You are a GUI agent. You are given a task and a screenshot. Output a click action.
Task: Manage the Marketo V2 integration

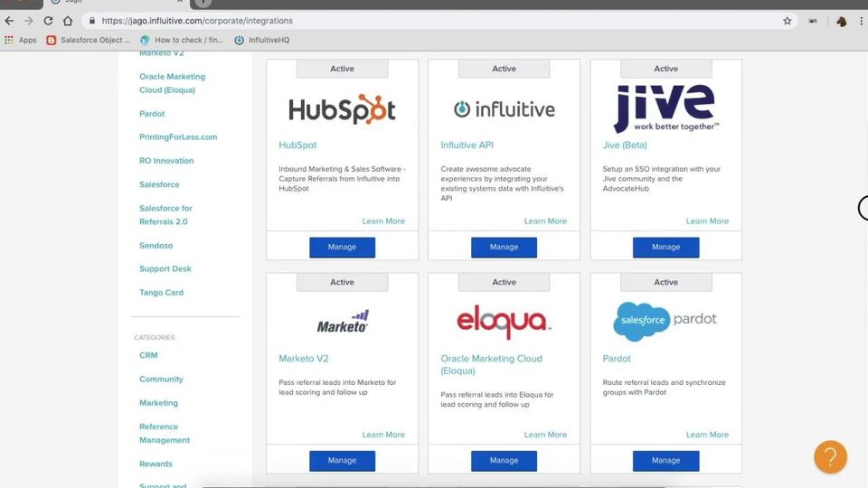pyautogui.click(x=342, y=461)
